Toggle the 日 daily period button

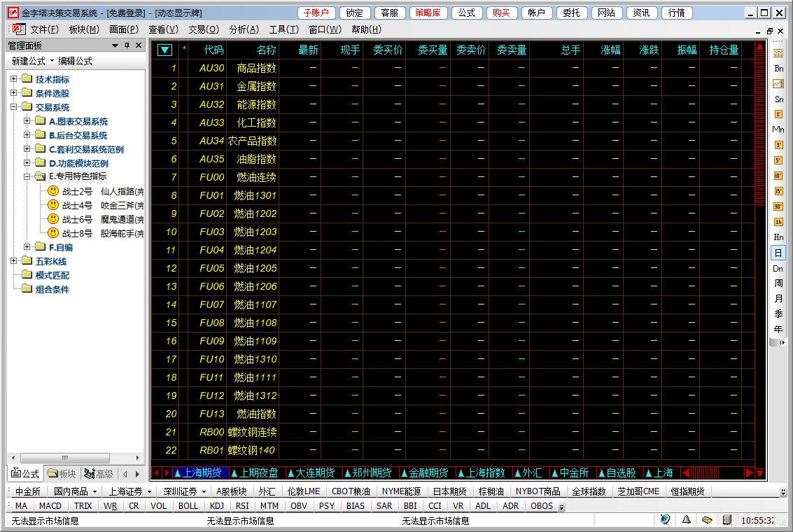778,253
